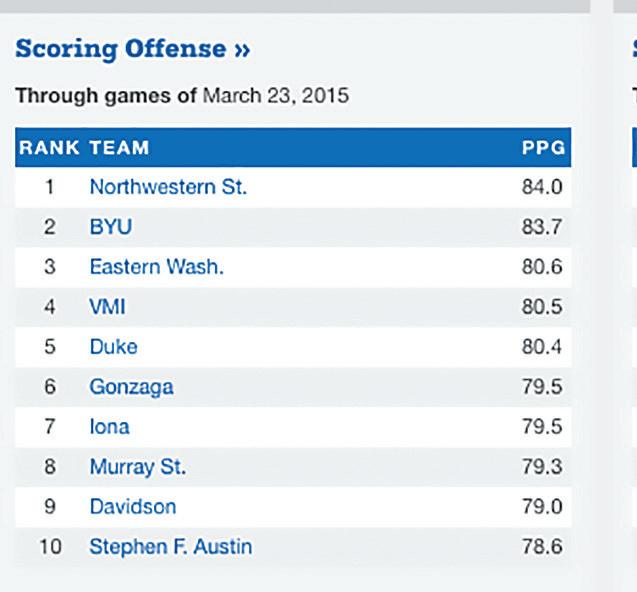Open the VMI team page link
This screenshot has height=592, width=637.
(x=107, y=307)
